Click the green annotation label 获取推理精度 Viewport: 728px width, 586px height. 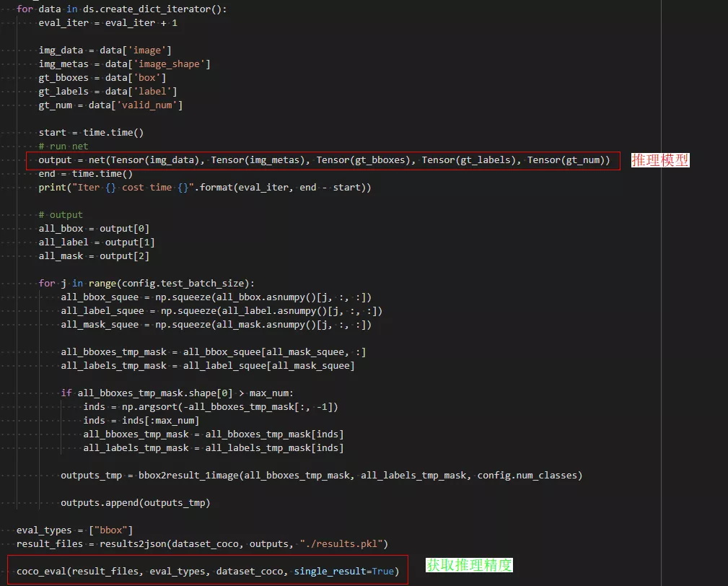click(x=469, y=565)
